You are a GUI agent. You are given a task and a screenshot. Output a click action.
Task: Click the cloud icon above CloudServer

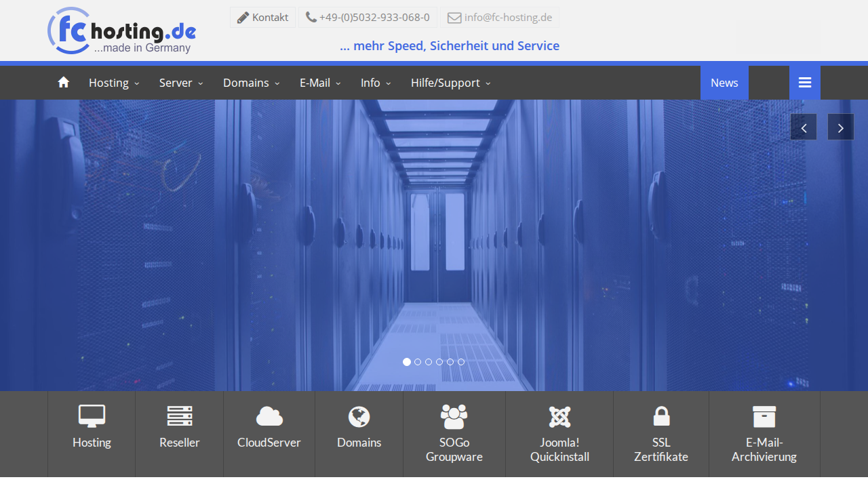point(269,416)
